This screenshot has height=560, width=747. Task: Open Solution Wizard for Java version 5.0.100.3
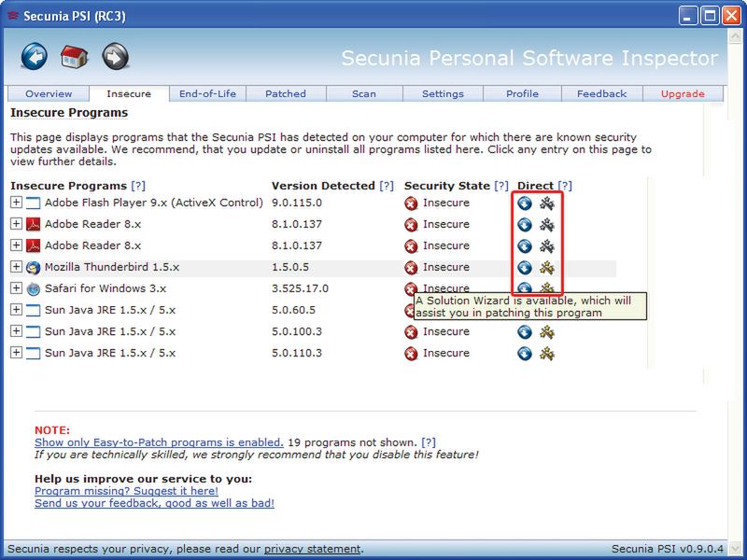tap(547, 331)
